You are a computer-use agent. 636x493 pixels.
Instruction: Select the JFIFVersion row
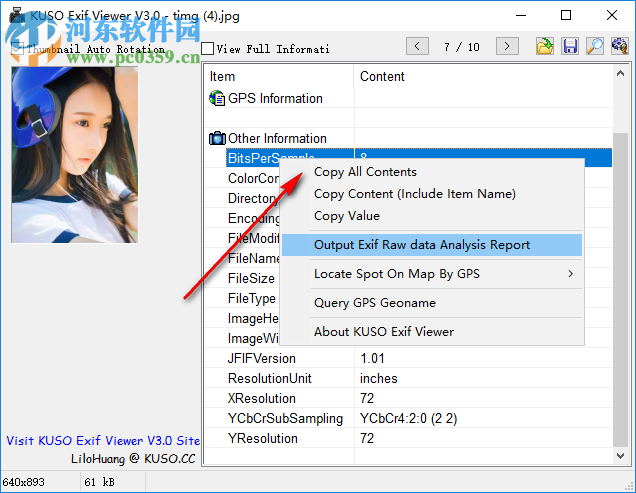pos(408,358)
